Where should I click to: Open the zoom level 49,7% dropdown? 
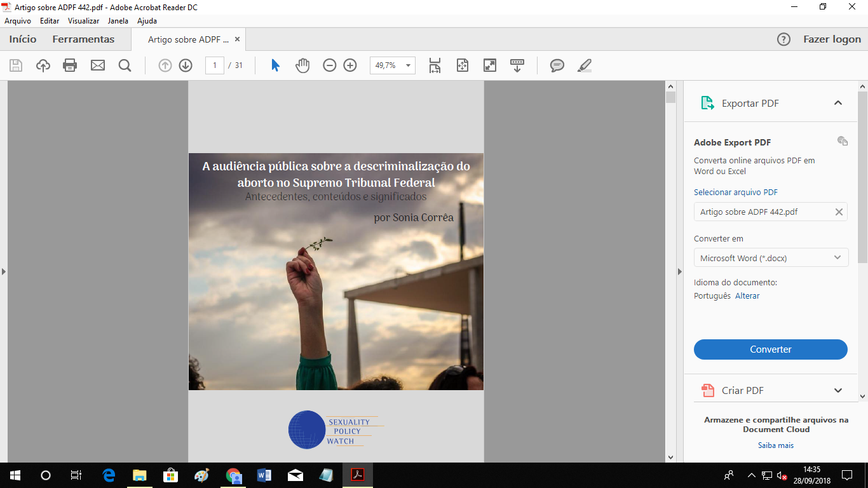coord(407,65)
